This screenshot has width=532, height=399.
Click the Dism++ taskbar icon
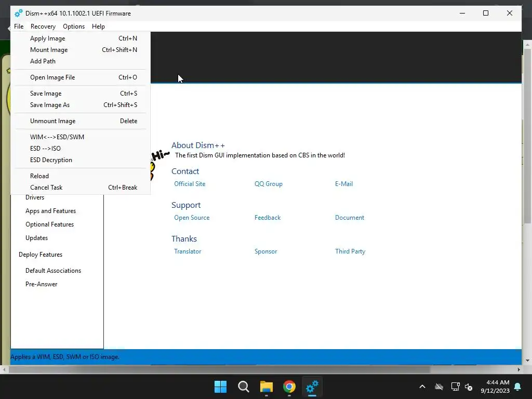(312, 387)
